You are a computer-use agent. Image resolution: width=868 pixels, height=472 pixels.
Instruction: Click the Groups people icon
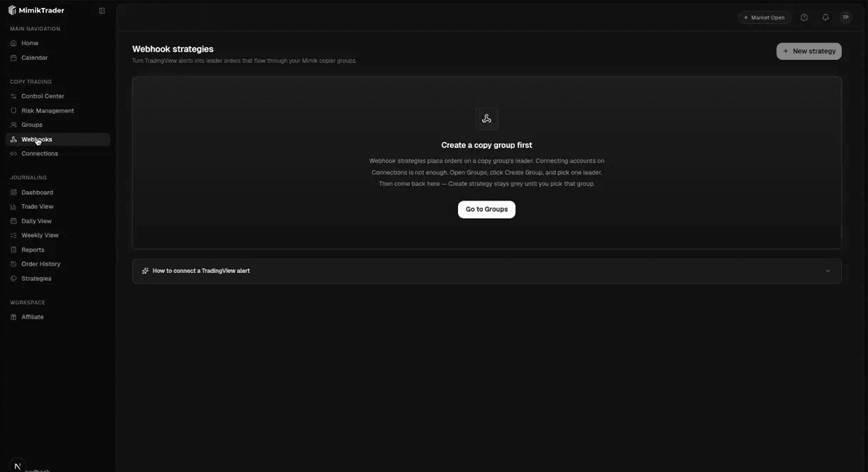coord(13,125)
